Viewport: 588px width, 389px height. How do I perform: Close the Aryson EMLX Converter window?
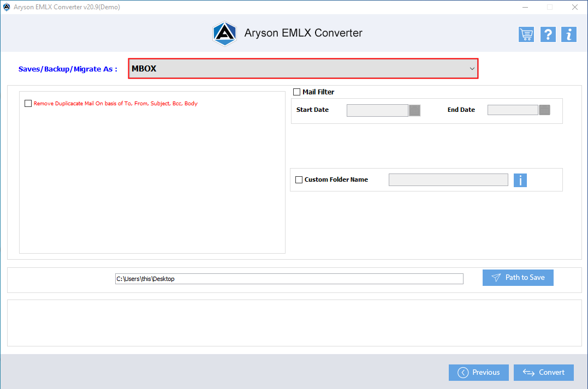tap(574, 7)
